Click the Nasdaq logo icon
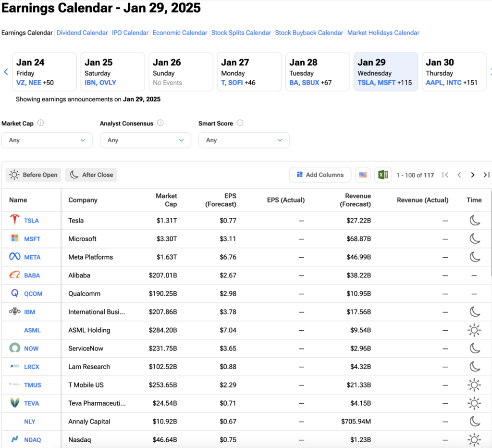The width and height of the screenshot is (492, 448). [15, 439]
